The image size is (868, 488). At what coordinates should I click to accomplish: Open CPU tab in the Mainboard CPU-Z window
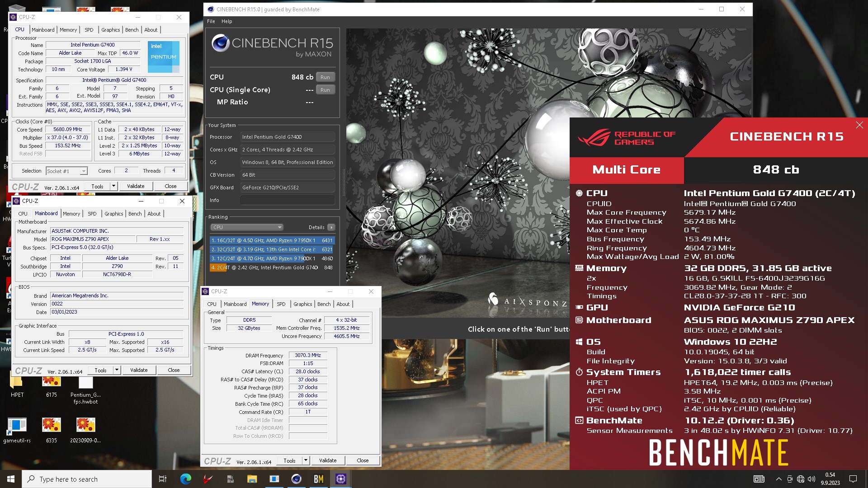tap(23, 214)
